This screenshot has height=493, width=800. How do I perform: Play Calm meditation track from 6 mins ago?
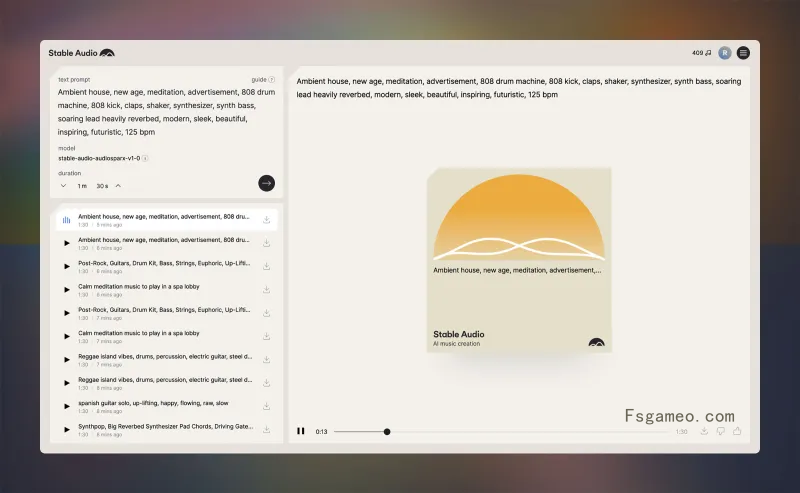tap(66, 290)
